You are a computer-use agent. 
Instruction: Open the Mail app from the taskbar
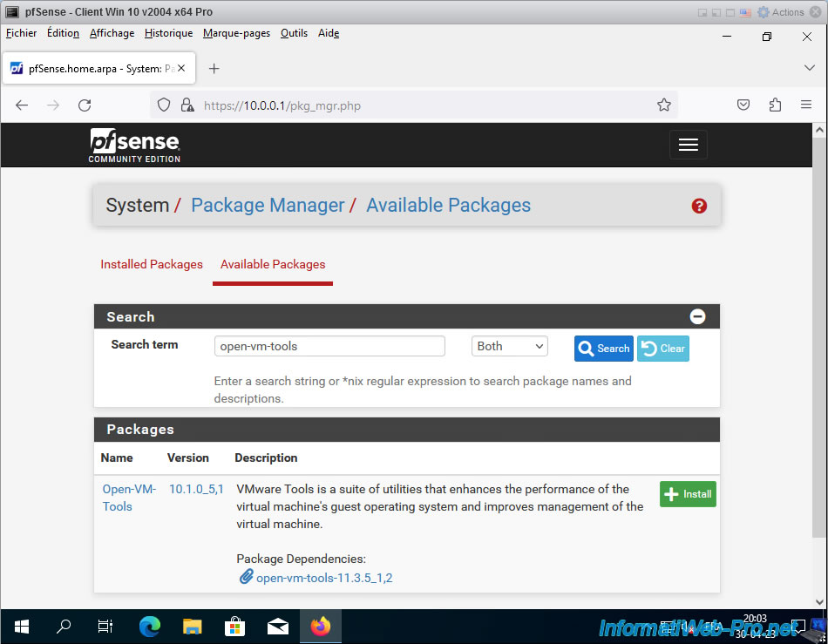tap(278, 627)
